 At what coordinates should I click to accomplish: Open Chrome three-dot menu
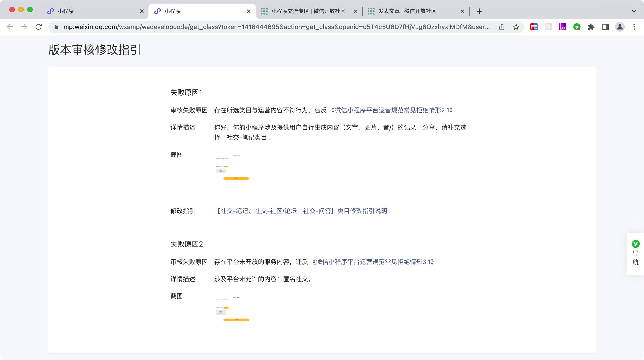pos(634,27)
